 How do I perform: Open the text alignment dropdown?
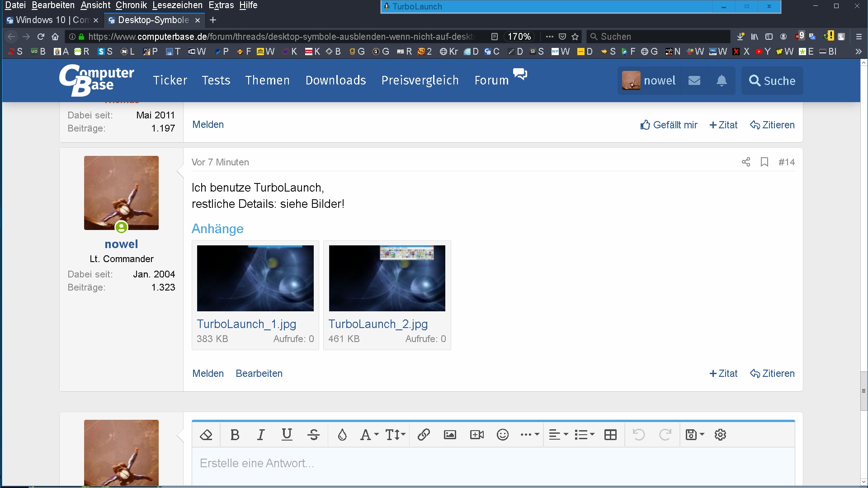pos(558,435)
